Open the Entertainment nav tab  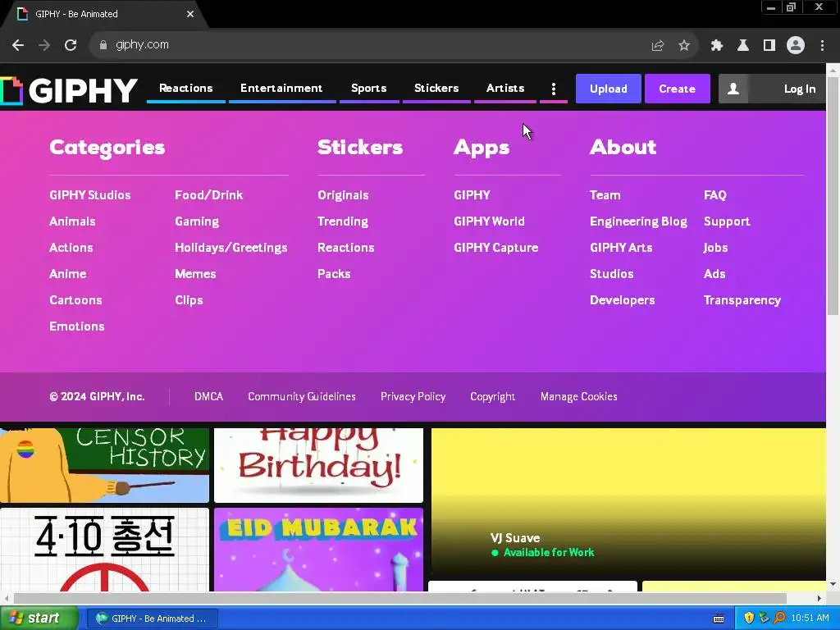[281, 88]
